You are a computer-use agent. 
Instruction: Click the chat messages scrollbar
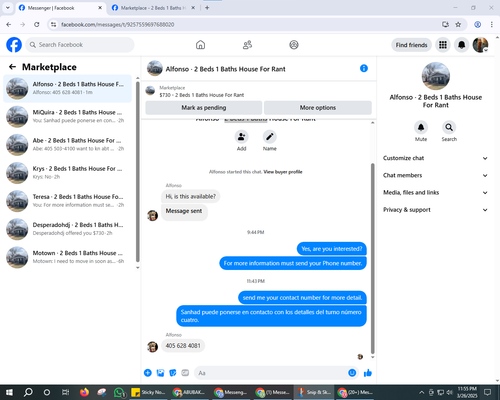373,258
